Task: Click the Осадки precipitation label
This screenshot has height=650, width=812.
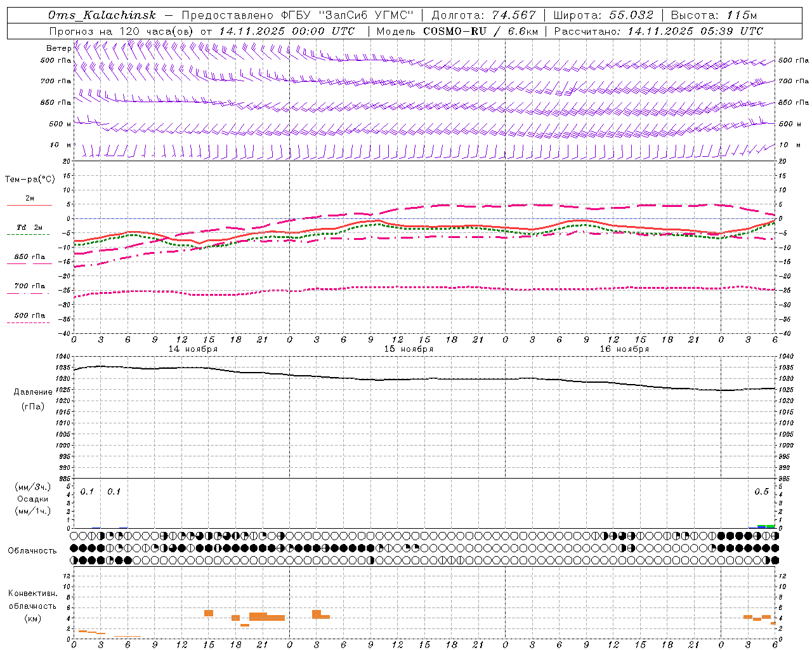Action: (x=32, y=499)
